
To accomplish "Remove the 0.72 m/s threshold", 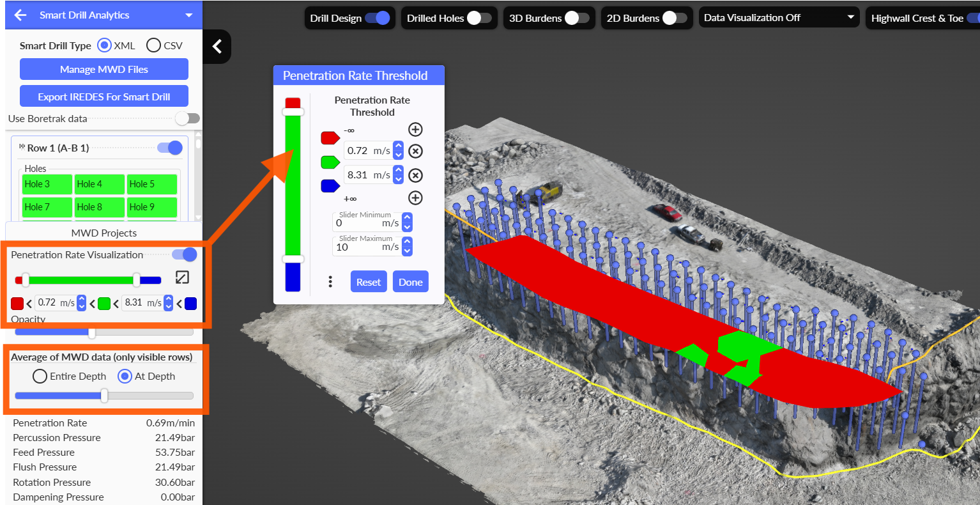I will pyautogui.click(x=415, y=151).
